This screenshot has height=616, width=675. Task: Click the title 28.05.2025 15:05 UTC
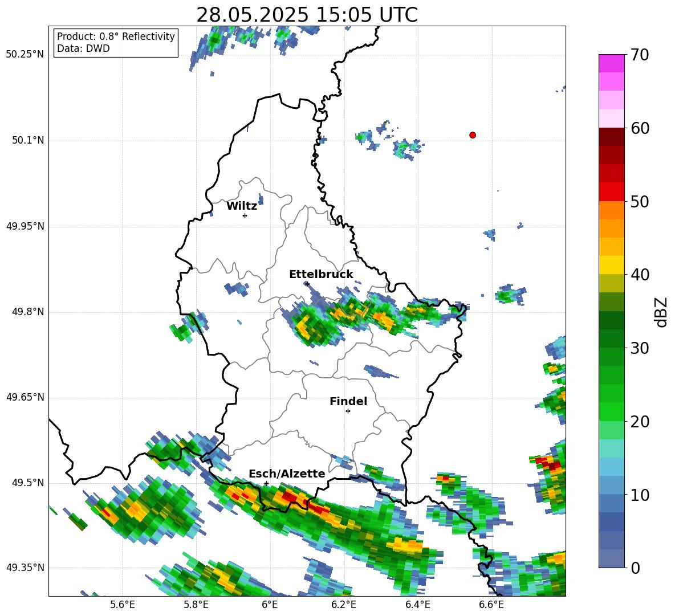tap(307, 15)
